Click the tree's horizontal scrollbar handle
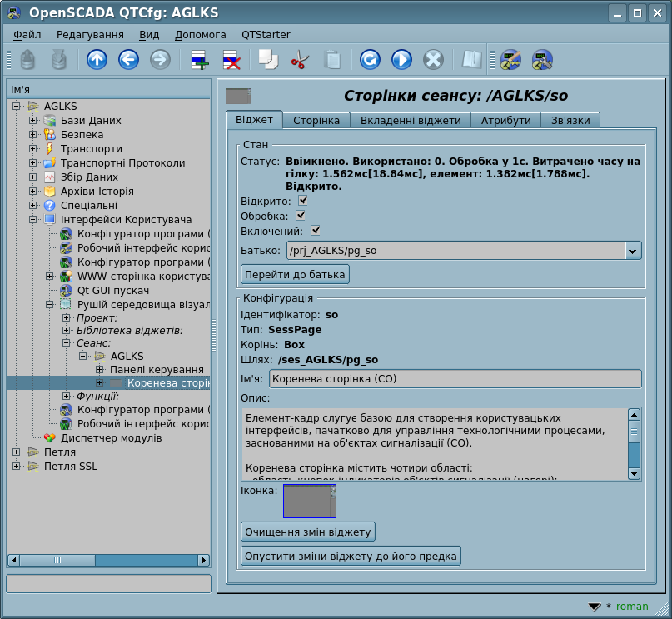 tap(57, 560)
